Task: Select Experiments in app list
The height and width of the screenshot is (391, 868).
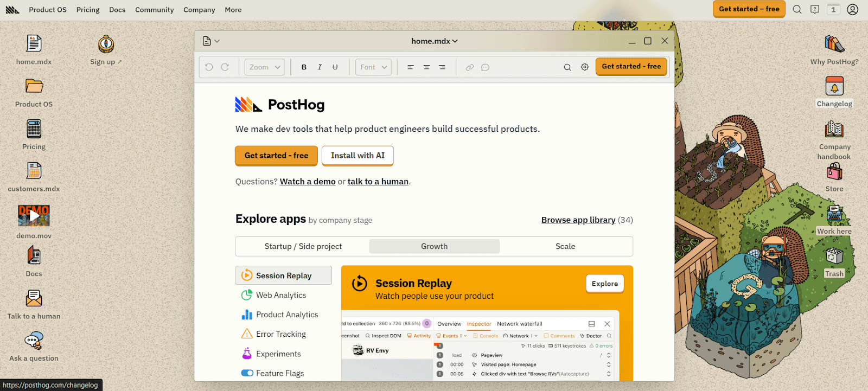Action: click(284, 354)
